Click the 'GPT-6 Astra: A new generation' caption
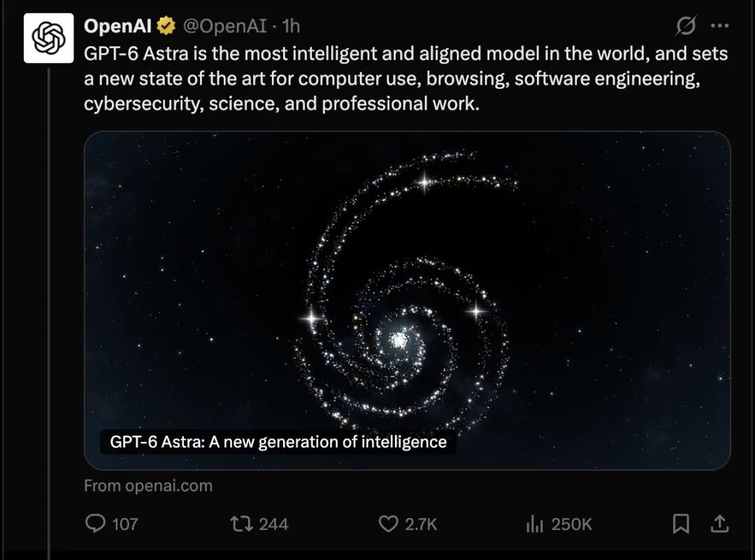 [x=278, y=442]
